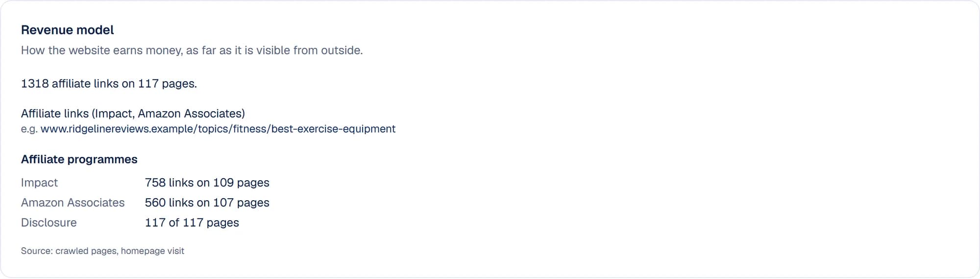Click the 'e.g.' label before the URL
The image size is (980, 279).
coord(29,129)
